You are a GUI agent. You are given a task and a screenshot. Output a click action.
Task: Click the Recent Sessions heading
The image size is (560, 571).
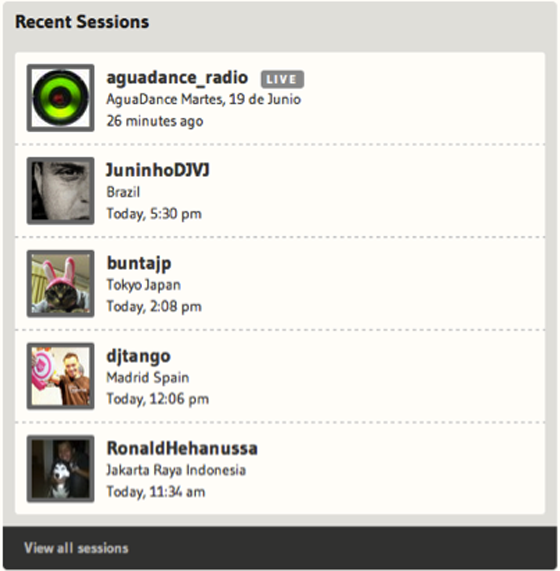point(82,21)
